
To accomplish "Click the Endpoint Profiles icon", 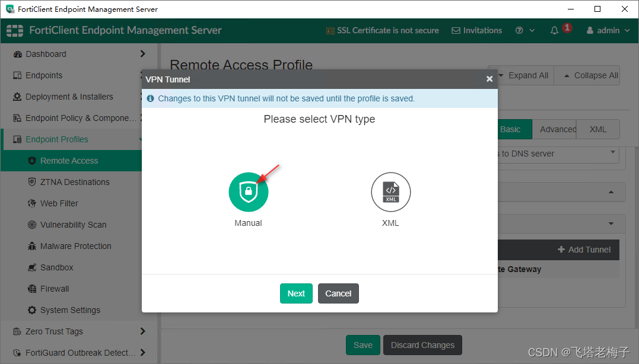I will pos(18,139).
